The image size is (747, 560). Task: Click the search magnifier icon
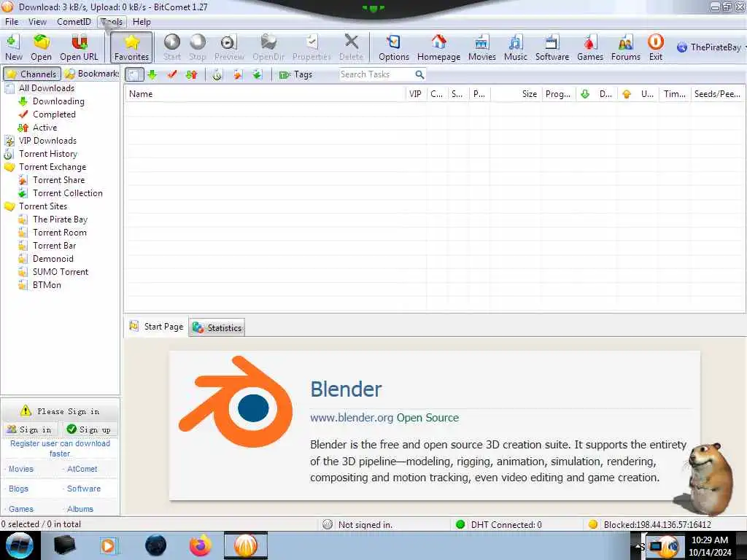point(419,74)
